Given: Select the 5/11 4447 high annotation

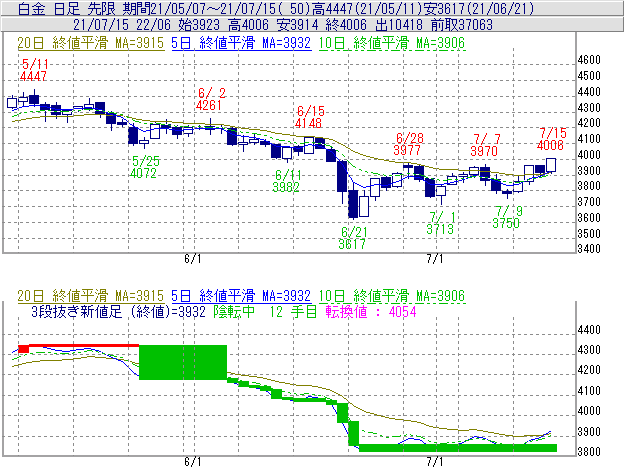Looking at the screenshot, I should click(x=34, y=70).
